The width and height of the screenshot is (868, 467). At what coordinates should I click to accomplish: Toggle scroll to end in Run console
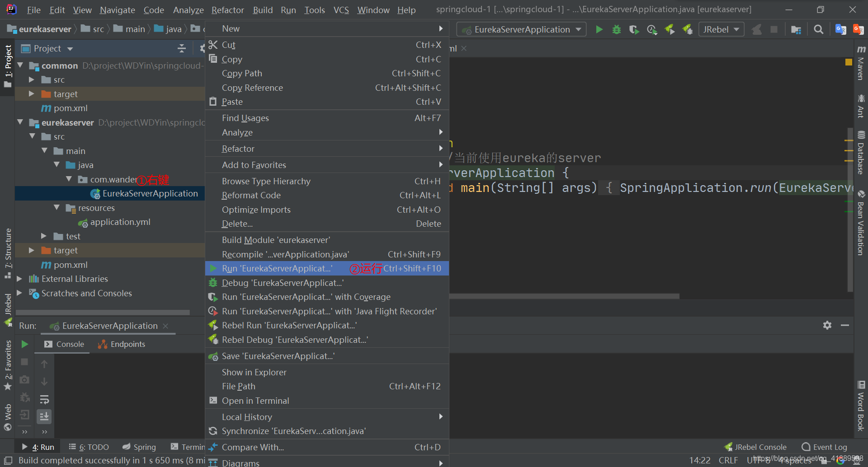point(44,416)
